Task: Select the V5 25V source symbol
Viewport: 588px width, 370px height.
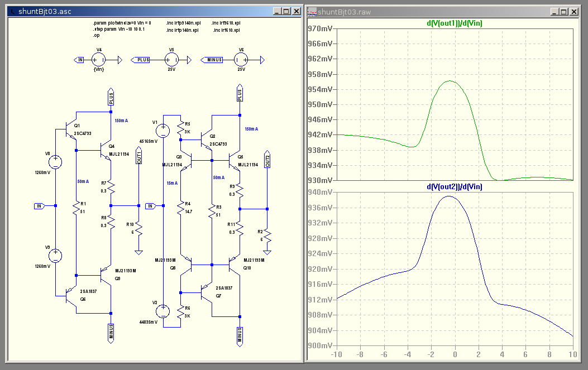Action: coord(171,60)
